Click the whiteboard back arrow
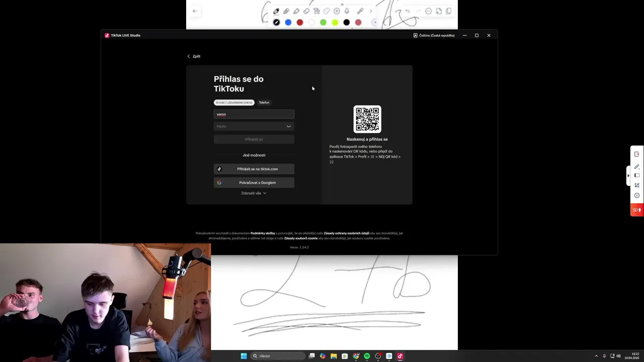The height and width of the screenshot is (362, 644). tap(195, 11)
